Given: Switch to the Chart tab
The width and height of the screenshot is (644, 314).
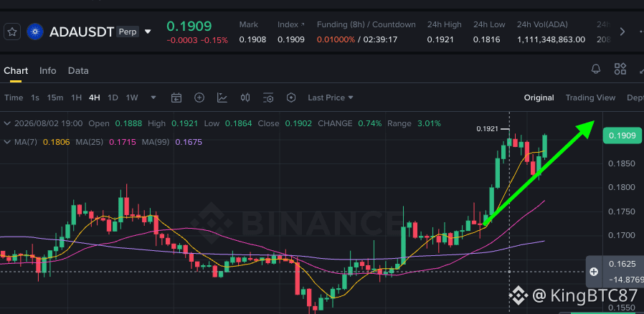Looking at the screenshot, I should pos(16,70).
